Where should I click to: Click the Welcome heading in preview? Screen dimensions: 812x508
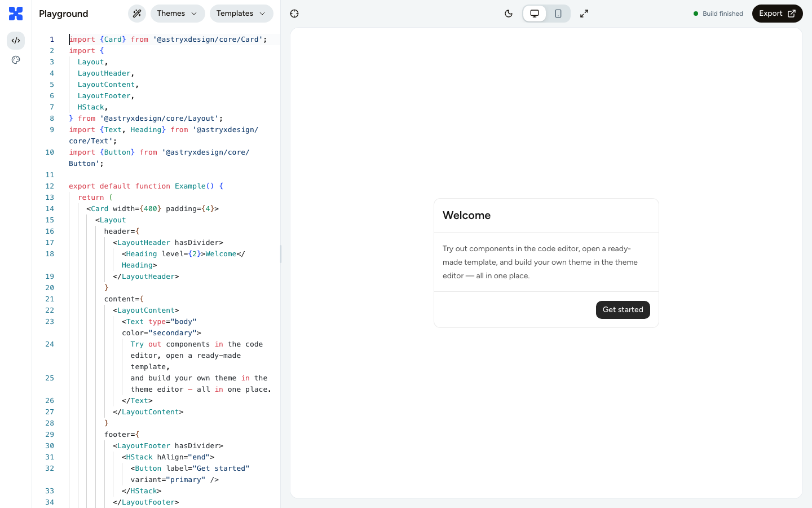pos(467,216)
